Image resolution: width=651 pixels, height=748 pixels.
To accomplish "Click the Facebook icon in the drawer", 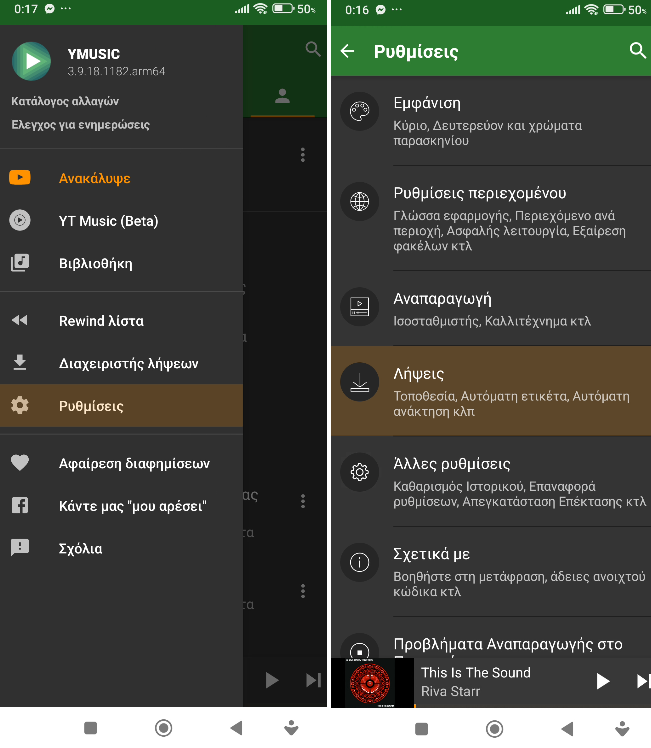I will coord(20,505).
